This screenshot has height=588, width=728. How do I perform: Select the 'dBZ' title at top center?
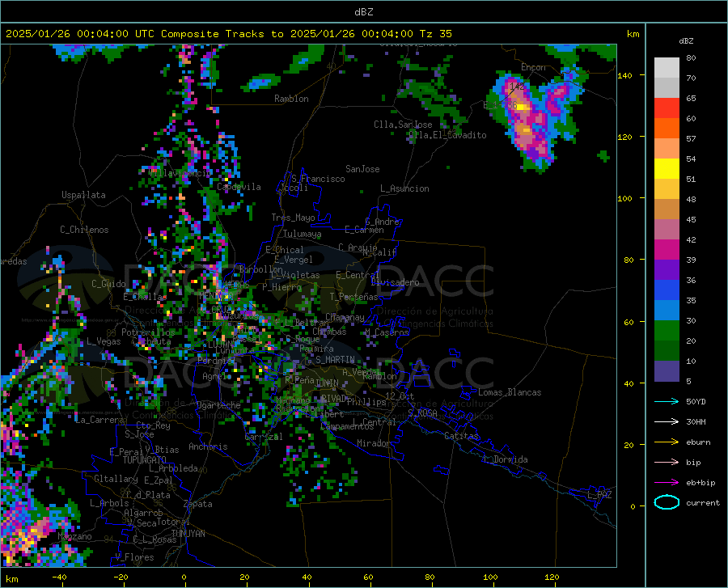coord(364,12)
